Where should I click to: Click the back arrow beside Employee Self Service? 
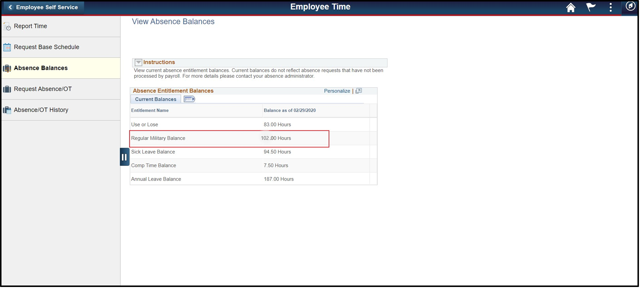10,7
